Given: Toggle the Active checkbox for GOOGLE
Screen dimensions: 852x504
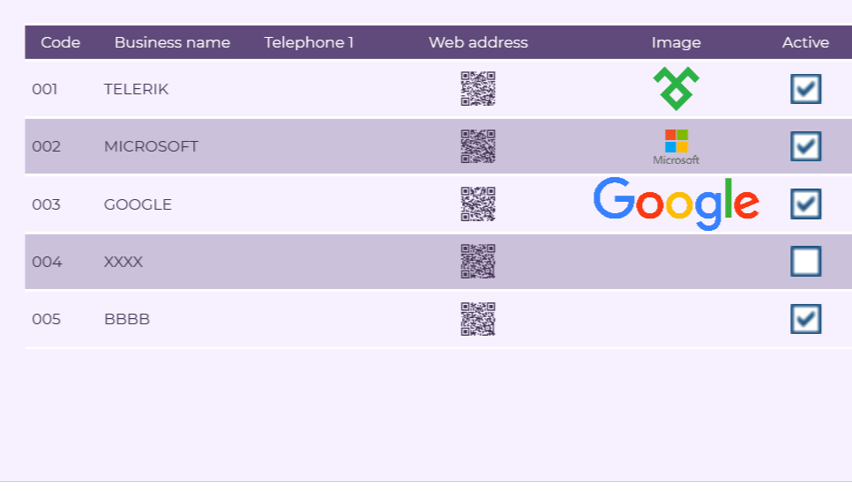Looking at the screenshot, I should tap(805, 204).
